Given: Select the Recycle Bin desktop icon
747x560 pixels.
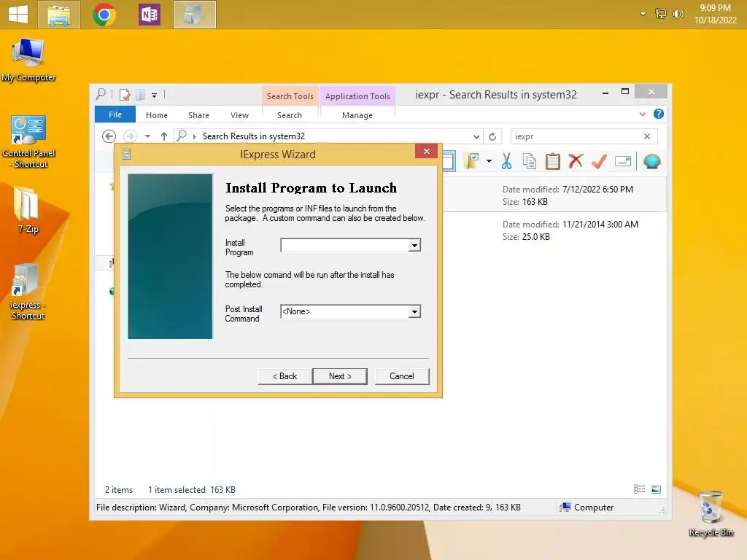Looking at the screenshot, I should tap(711, 514).
